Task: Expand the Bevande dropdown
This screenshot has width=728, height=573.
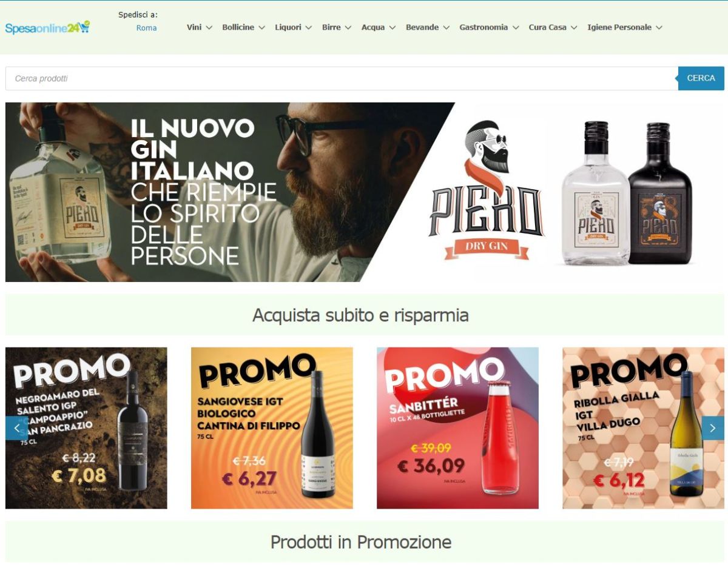Action: (428, 27)
